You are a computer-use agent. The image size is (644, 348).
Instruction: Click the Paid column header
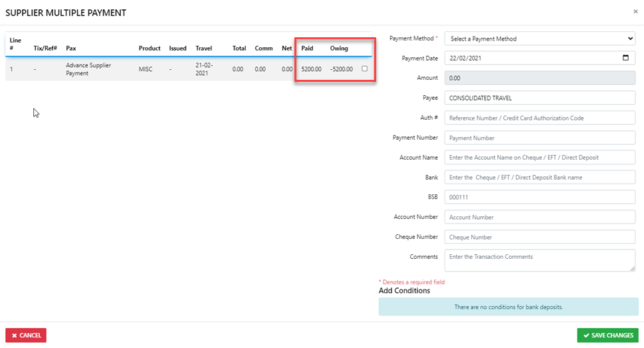[307, 48]
